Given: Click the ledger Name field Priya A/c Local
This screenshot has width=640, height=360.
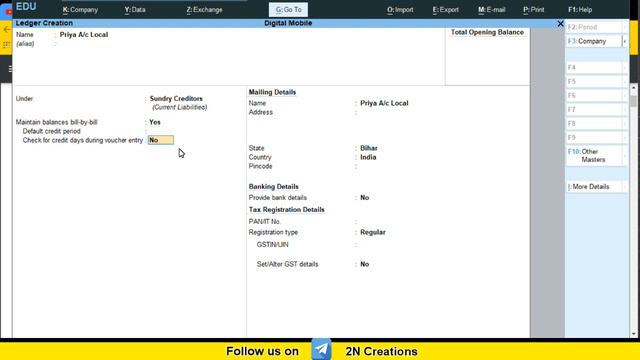Looking at the screenshot, I should (84, 35).
